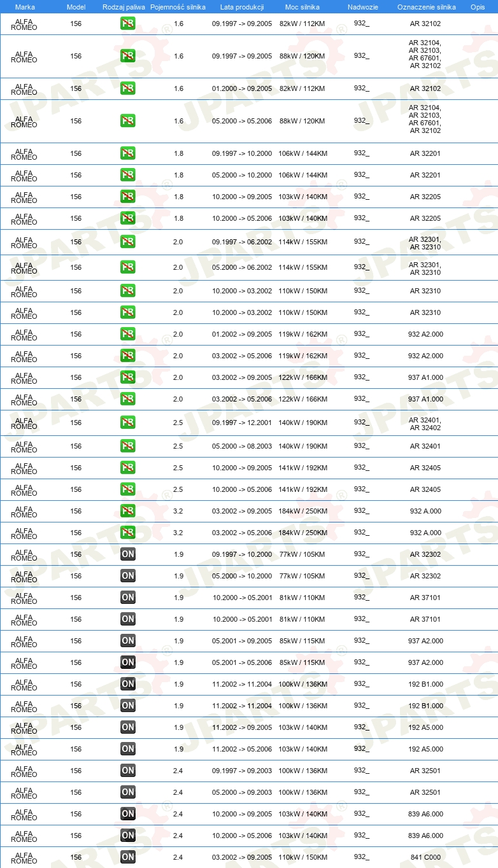
Task: Select date range 01.2002 -> 09.2005
Action: 242,334
